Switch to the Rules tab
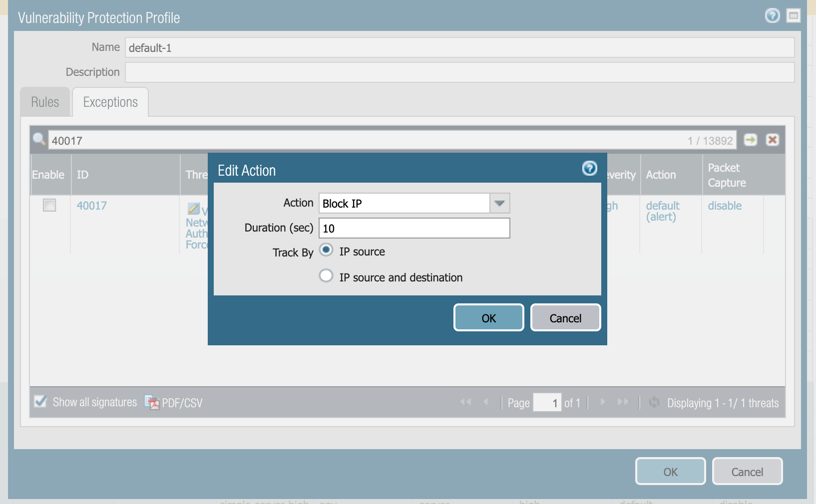 pyautogui.click(x=45, y=102)
